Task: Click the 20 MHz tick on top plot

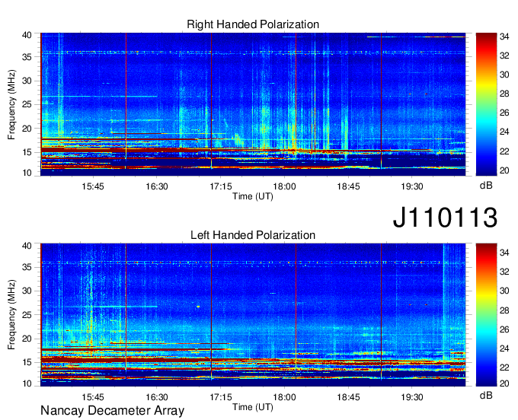Action: click(27, 129)
